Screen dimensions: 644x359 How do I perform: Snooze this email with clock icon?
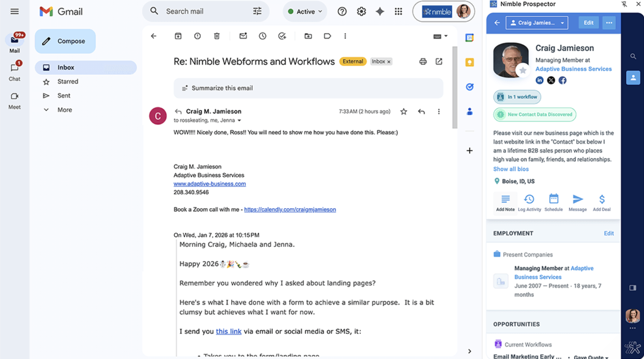coord(263,36)
